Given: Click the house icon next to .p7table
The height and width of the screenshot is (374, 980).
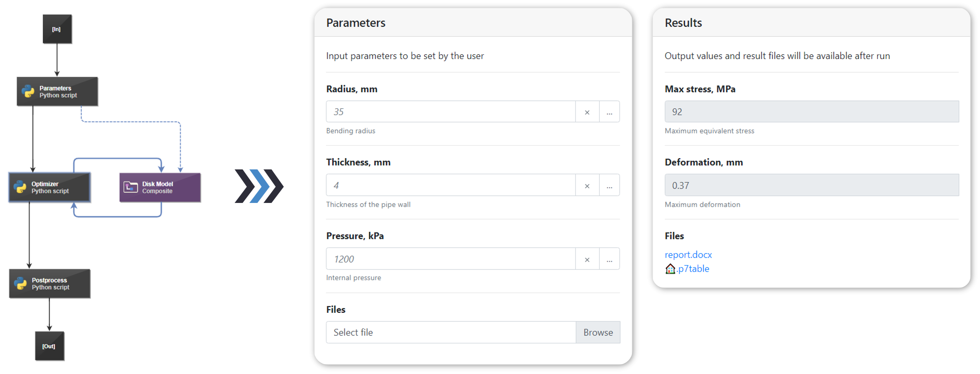Looking at the screenshot, I should click(670, 269).
